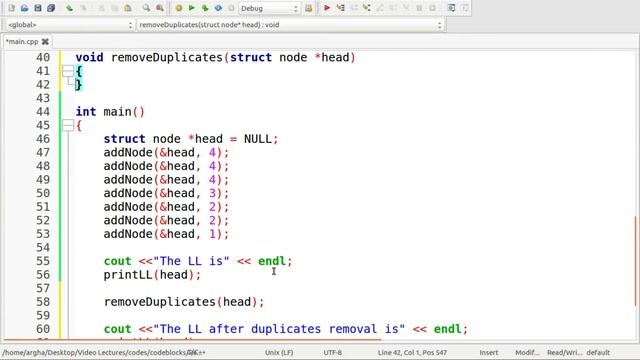Image resolution: width=640 pixels, height=360 pixels.
Task: Open Find with the magnifier icon
Action: click(x=146, y=8)
